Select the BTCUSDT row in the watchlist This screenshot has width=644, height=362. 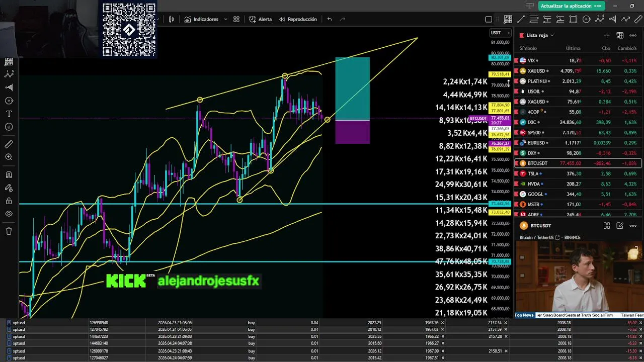[578, 163]
